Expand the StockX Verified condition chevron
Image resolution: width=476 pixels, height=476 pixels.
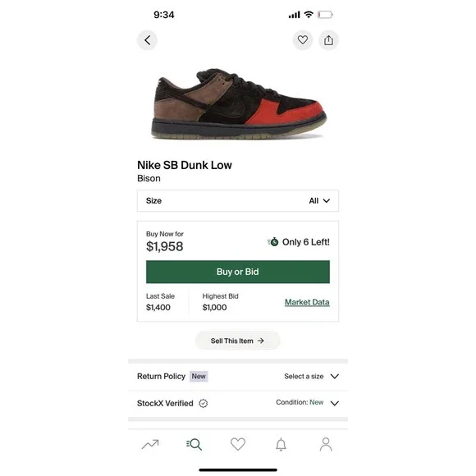click(x=335, y=403)
